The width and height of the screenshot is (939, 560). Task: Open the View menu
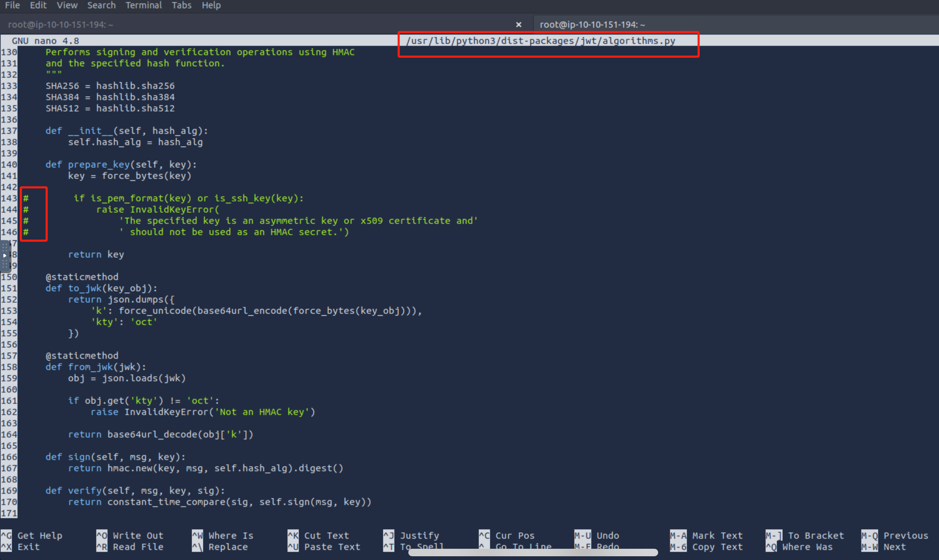coord(67,5)
